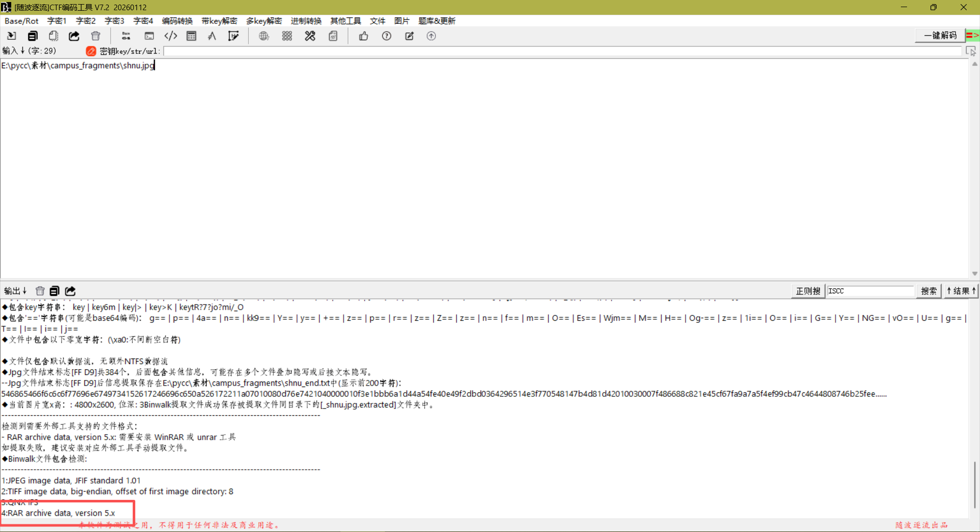Click the '◆Binwalk文件包含检测:' line
Viewport: 980px width, 532px height.
click(x=44, y=459)
